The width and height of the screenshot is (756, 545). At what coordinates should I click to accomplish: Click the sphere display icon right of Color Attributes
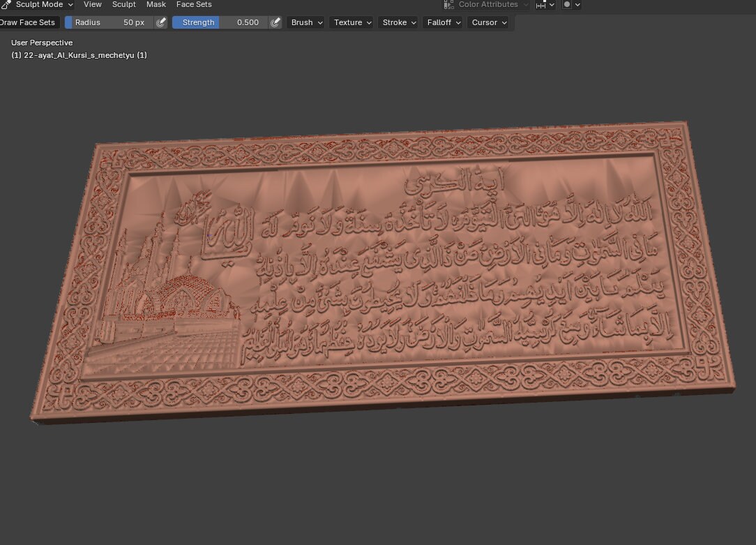567,4
